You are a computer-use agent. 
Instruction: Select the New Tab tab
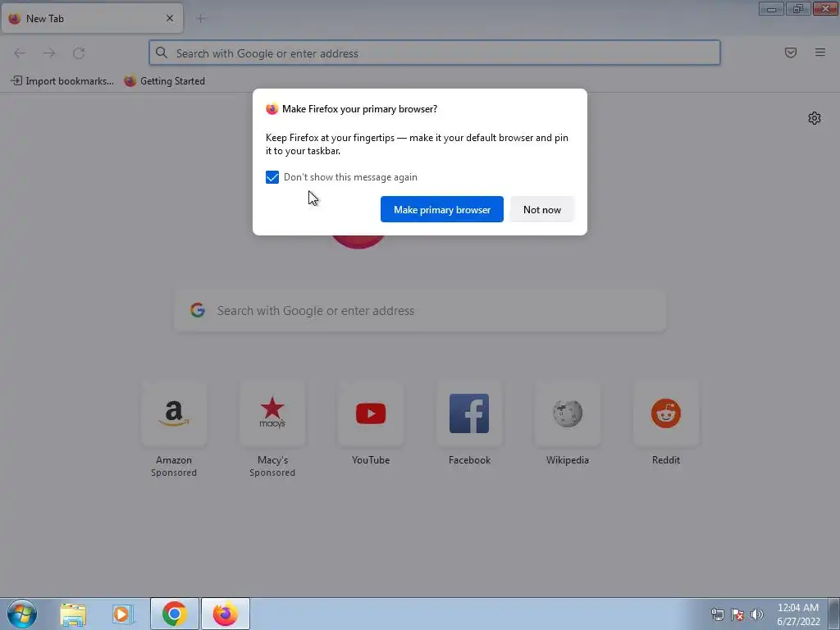92,18
